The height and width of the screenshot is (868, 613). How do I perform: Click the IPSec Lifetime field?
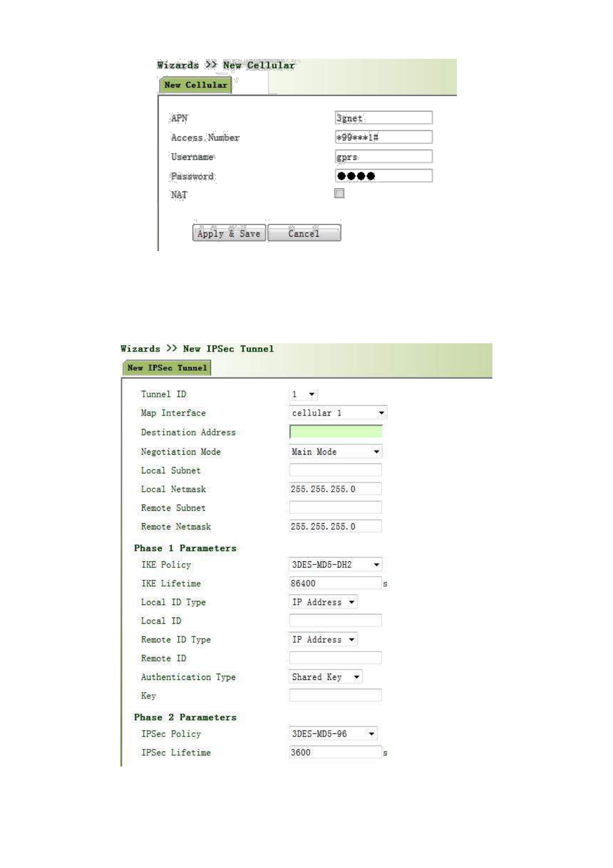tap(335, 752)
